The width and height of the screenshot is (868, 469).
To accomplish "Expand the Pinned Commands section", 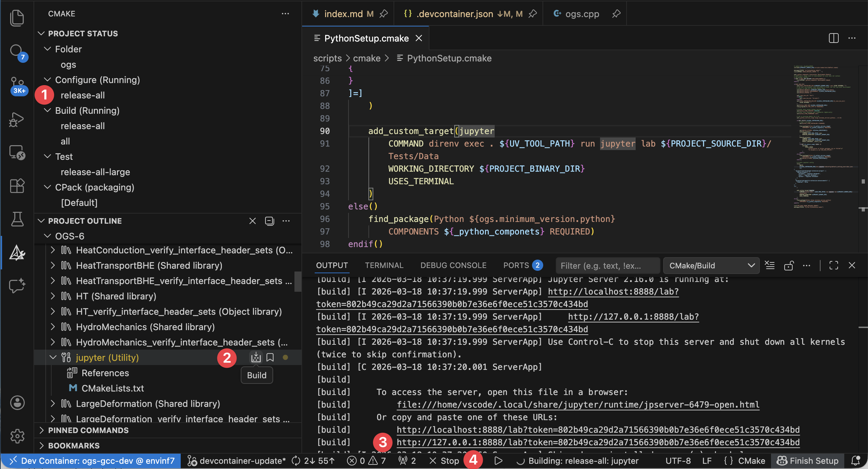I will click(42, 430).
